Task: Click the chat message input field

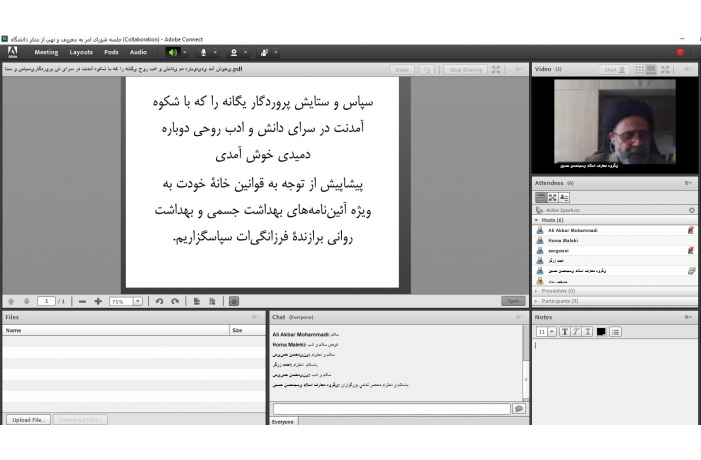Action: coord(392,409)
